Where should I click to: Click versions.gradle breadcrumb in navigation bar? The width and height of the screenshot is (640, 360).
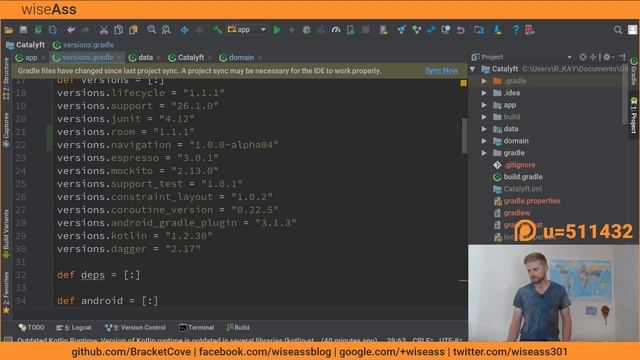pyautogui.click(x=84, y=45)
